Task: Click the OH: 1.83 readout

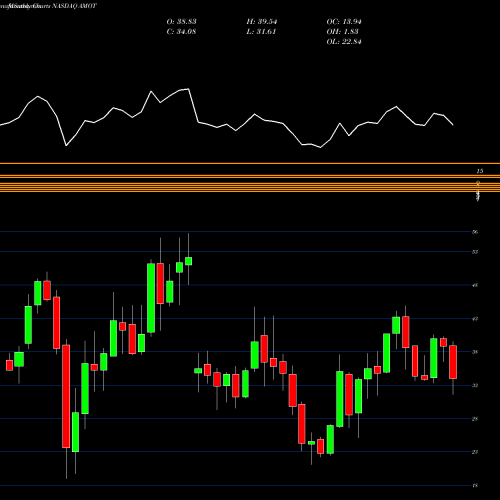Action: (342, 31)
